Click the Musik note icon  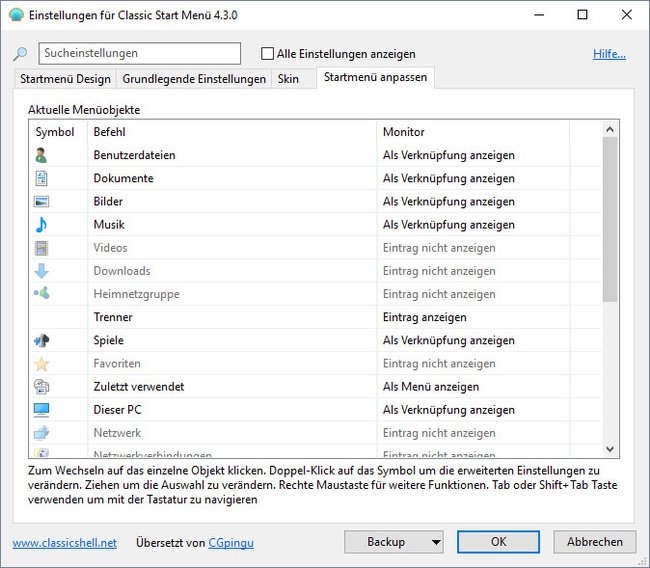pos(41,225)
